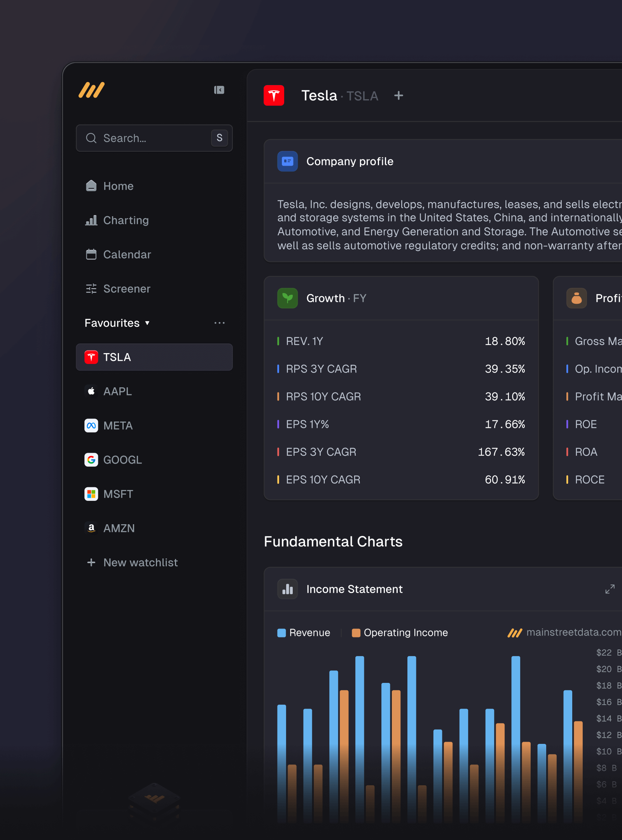This screenshot has height=840, width=622.
Task: Click the green Growth sprout icon
Action: pos(287,298)
